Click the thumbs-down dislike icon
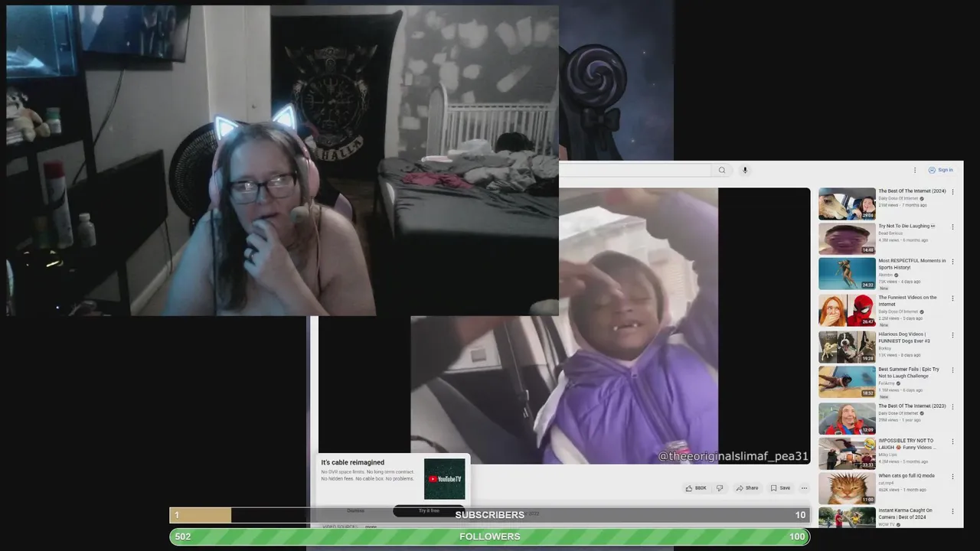 (719, 487)
